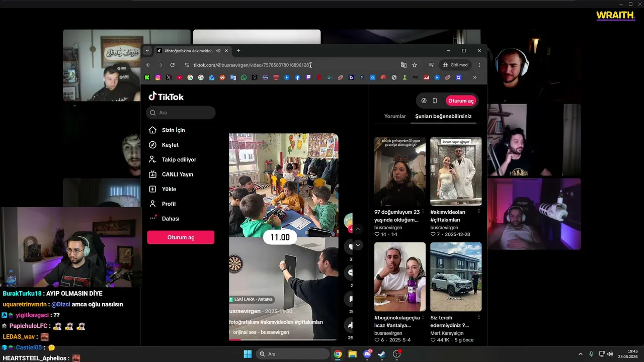Open the Instagram bookmark
Viewport: 644px width, 362px height.
[x=158, y=77]
